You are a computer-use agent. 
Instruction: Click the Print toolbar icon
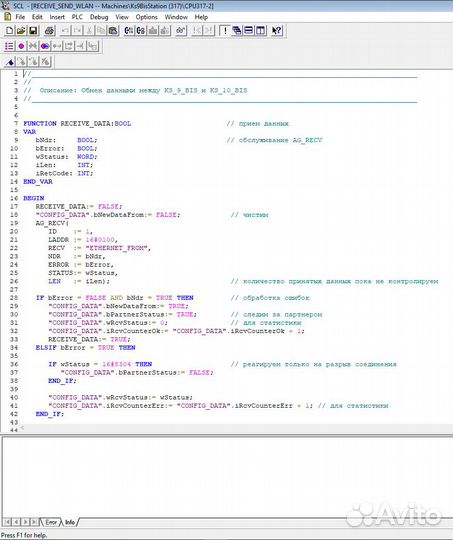click(50, 31)
